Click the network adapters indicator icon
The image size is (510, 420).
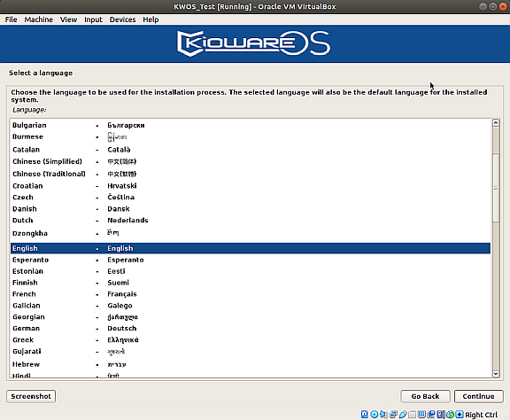point(393,414)
